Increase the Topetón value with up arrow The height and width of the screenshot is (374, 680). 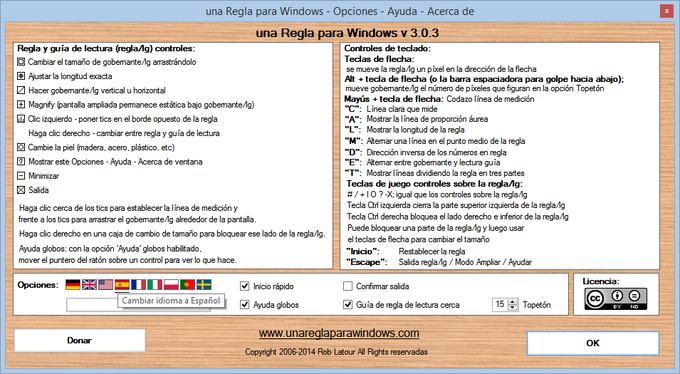pyautogui.click(x=513, y=302)
